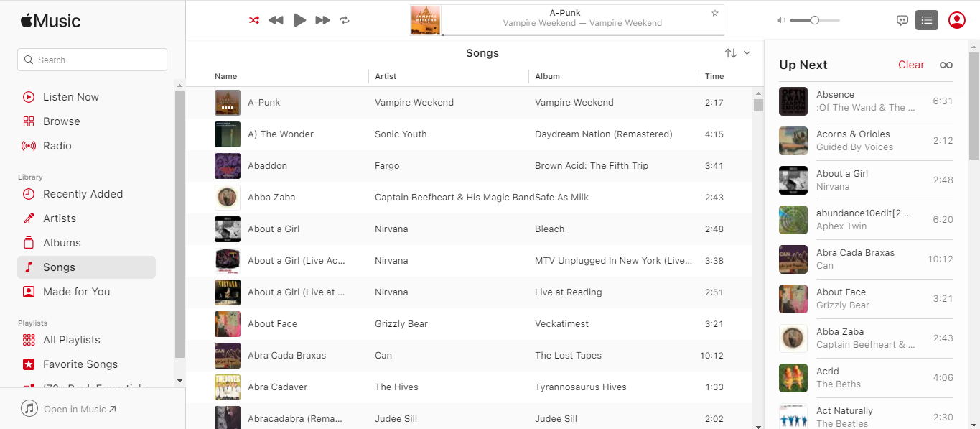
Task: Open the sort options arrows
Action: [x=731, y=53]
